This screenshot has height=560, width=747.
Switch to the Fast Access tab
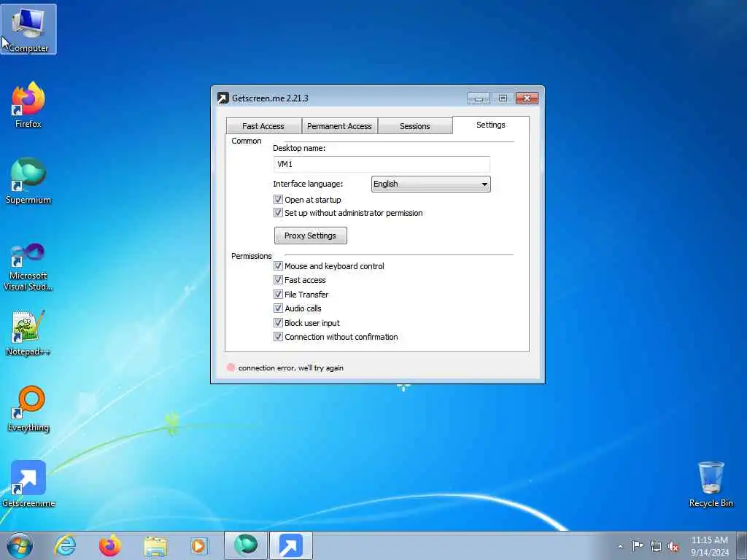click(x=263, y=126)
